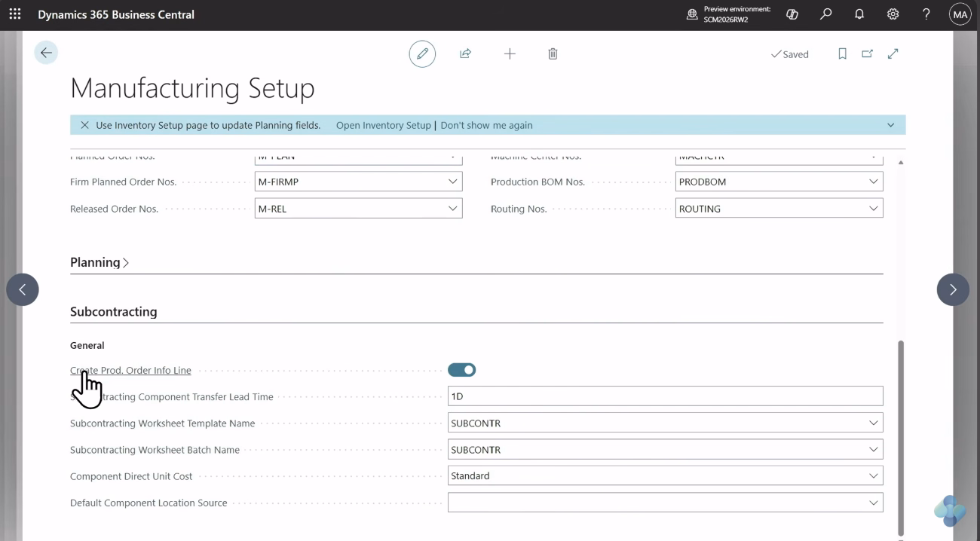Open Firm Planned Order Nos. dropdown
Screen dimensions: 980x541
pyautogui.click(x=452, y=182)
